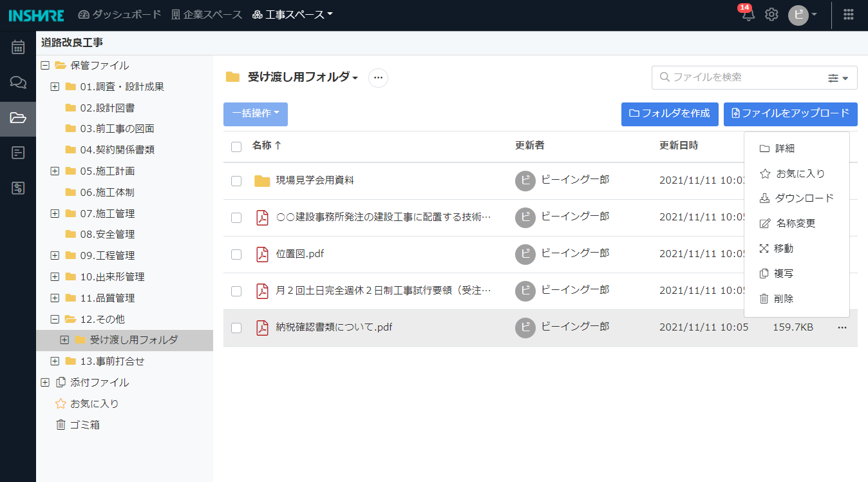Viewport: 868px width, 482px height.
Task: Select the open-folder file sidebar icon
Action: pos(18,118)
